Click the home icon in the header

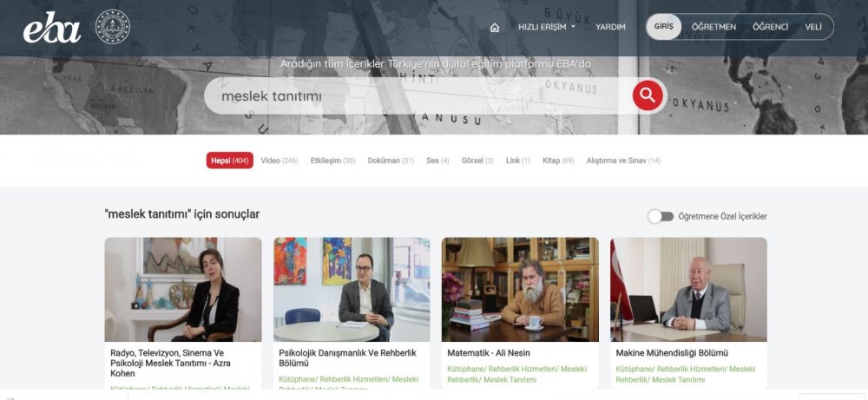click(x=495, y=27)
